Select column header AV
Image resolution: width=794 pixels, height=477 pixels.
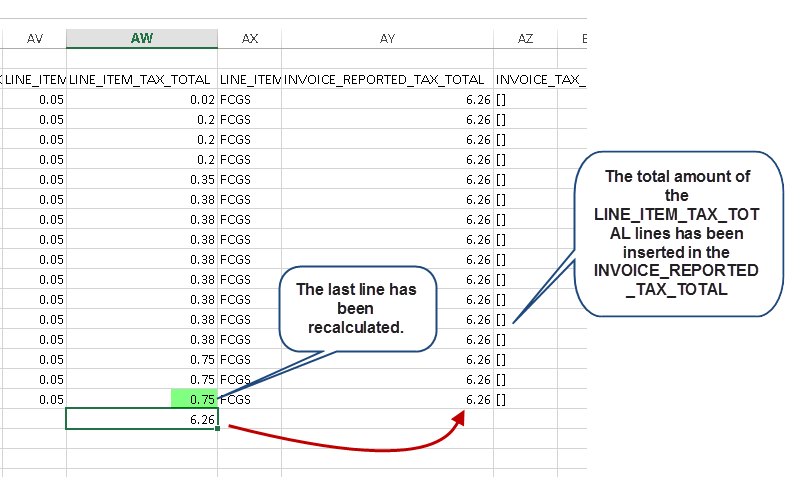tap(34, 38)
